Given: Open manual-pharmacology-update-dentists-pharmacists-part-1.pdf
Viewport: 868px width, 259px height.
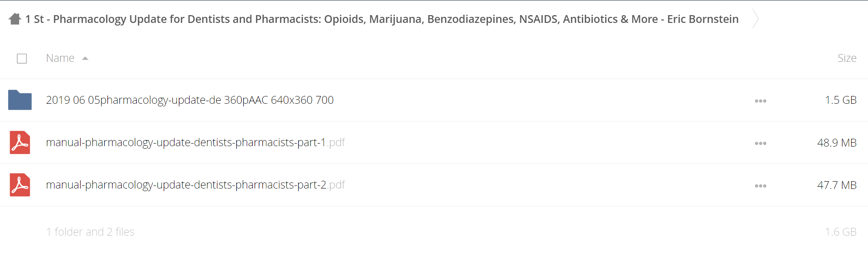Looking at the screenshot, I should pos(195,142).
